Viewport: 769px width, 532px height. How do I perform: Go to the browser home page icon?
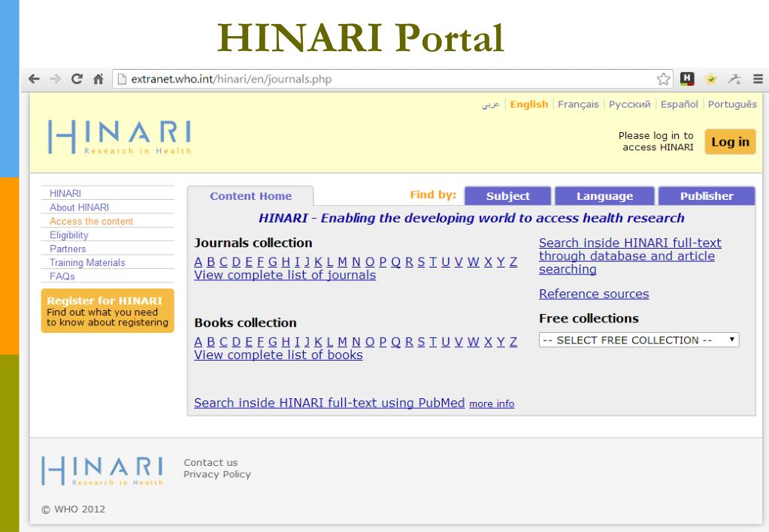(98, 79)
